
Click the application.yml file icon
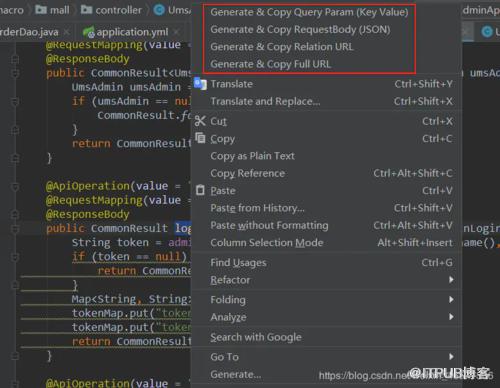(x=89, y=32)
